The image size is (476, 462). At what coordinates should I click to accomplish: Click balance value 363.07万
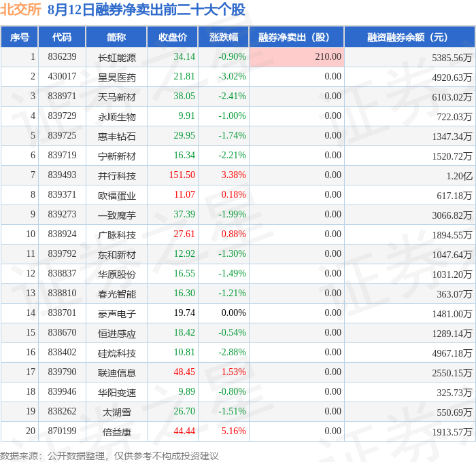pos(454,294)
